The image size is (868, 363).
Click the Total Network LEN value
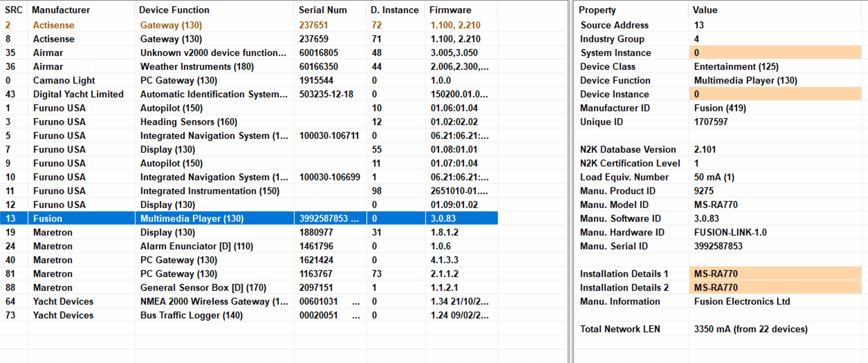coord(751,329)
